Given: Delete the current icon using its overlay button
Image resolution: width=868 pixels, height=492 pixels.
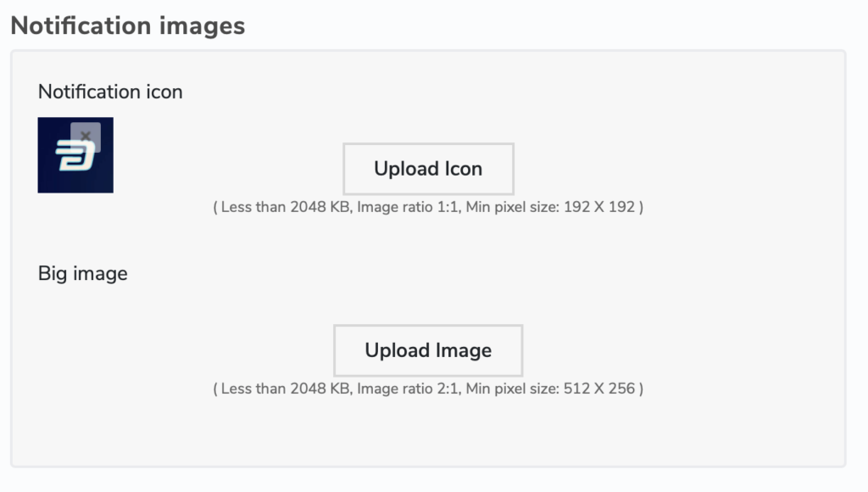Looking at the screenshot, I should pyautogui.click(x=86, y=135).
